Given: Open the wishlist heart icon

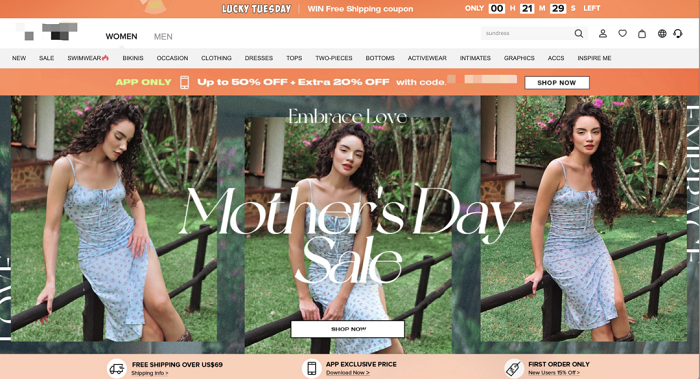Looking at the screenshot, I should pyautogui.click(x=622, y=33).
